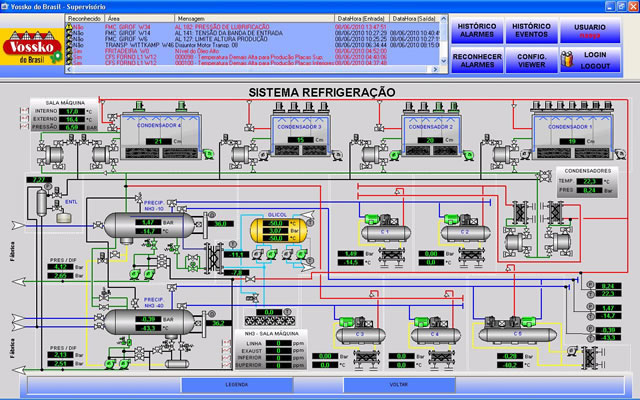
Task: Sort alarms by the Mensagem column header
Action: [254, 18]
